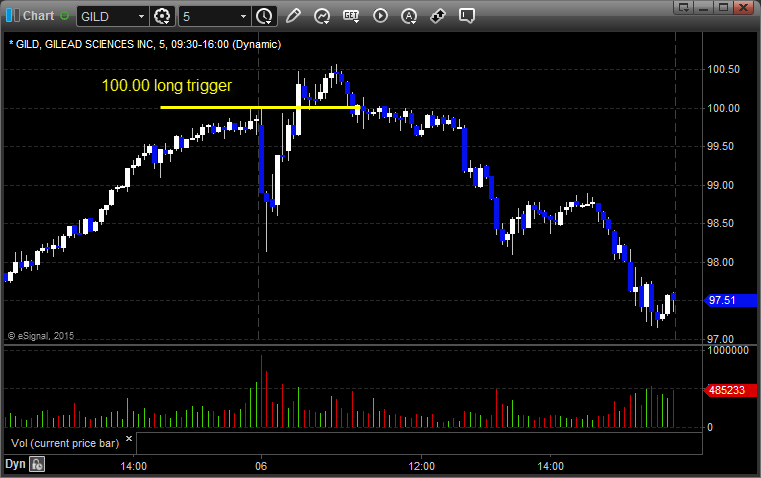Click the Dyn scaling label

click(x=15, y=464)
